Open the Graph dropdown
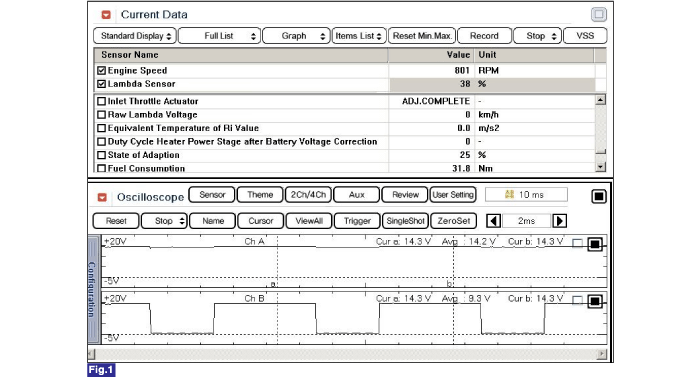This screenshot has width=700, height=377. click(296, 36)
